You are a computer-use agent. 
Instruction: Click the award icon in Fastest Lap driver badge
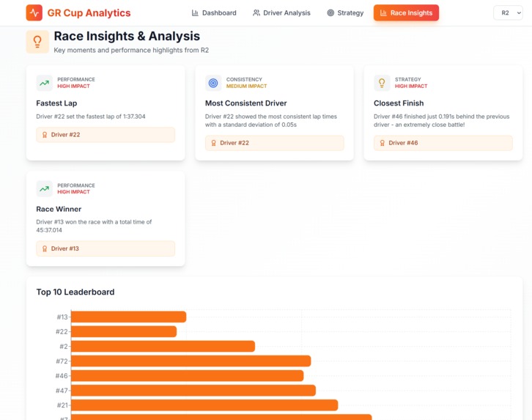tap(45, 135)
